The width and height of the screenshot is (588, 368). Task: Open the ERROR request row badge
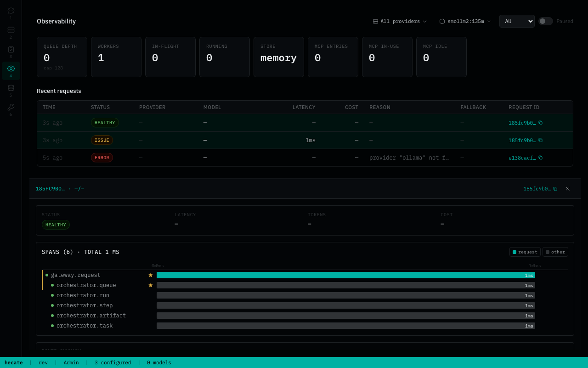click(102, 158)
